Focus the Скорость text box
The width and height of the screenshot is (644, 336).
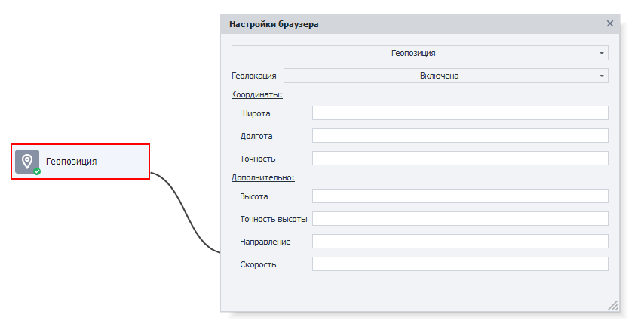coord(460,264)
